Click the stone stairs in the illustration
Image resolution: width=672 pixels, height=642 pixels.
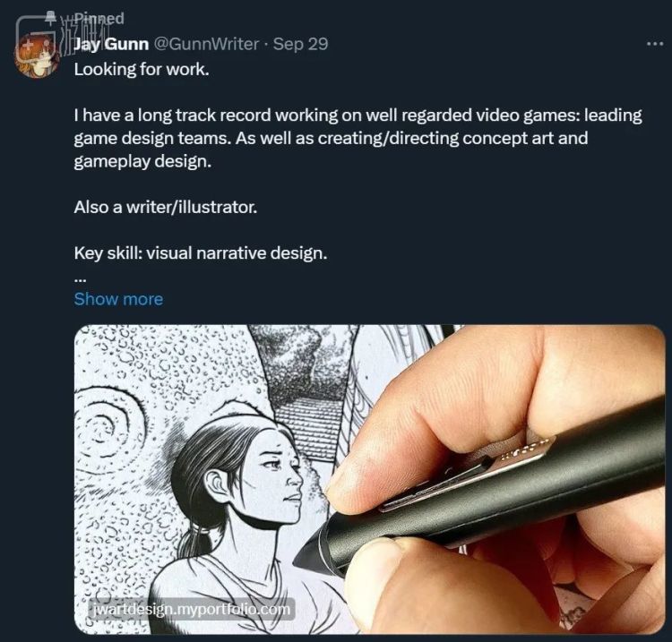pos(306,426)
